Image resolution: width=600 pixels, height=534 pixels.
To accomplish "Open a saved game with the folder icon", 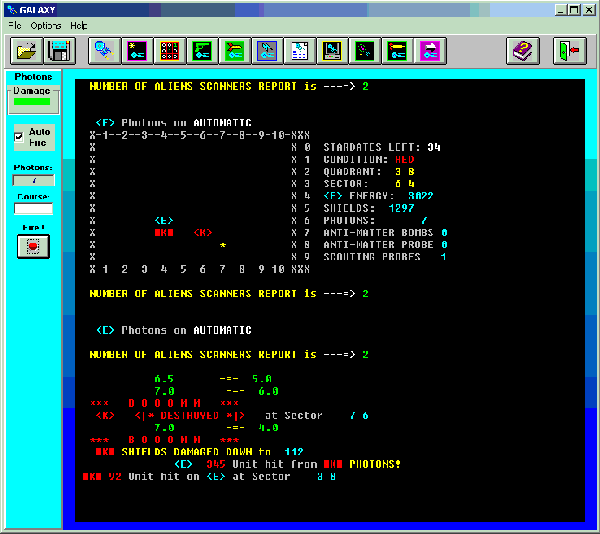I will tap(26, 51).
